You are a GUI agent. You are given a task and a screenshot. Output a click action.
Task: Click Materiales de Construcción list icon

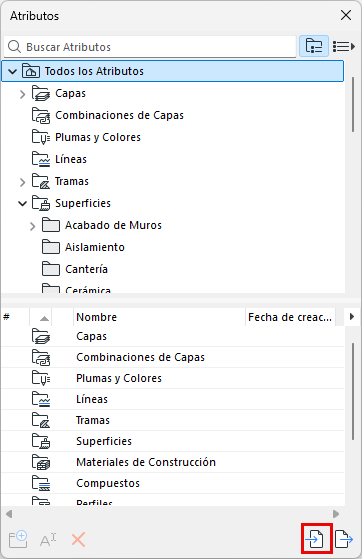coord(41,462)
